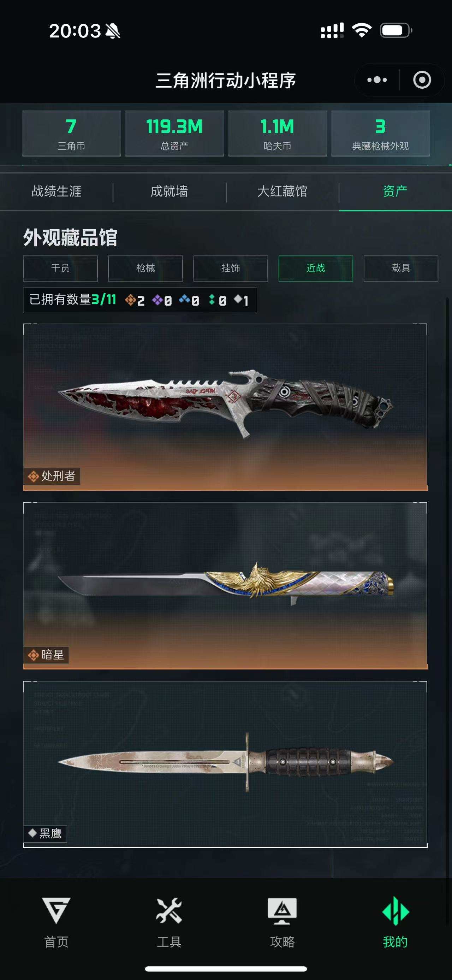Switch to the 成就墙 tab
Screen dimensions: 452x980
point(169,191)
